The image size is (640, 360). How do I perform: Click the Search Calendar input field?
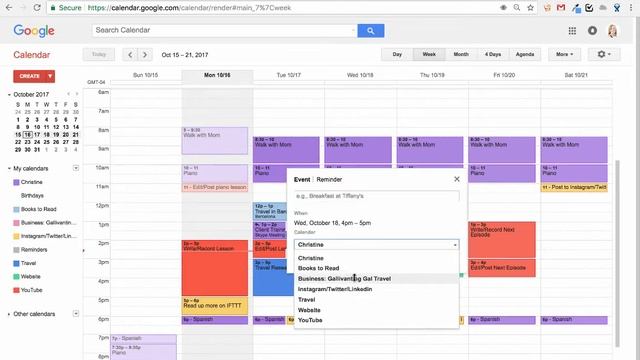pos(224,30)
